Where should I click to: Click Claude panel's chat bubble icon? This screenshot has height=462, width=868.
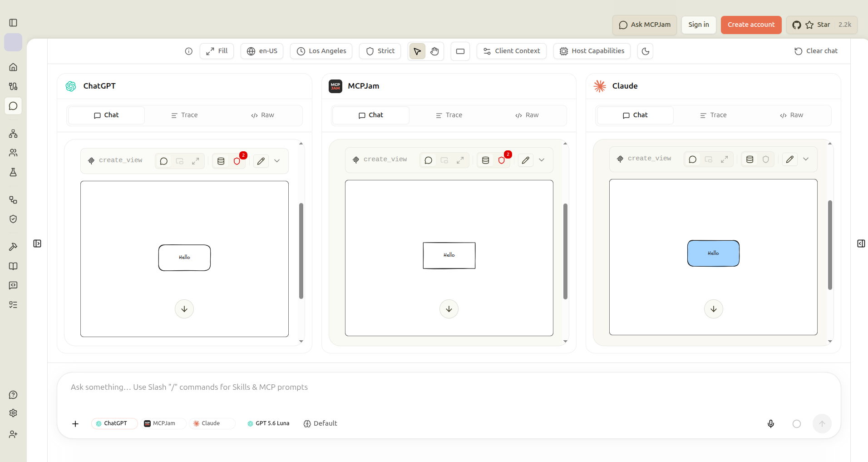point(693,159)
